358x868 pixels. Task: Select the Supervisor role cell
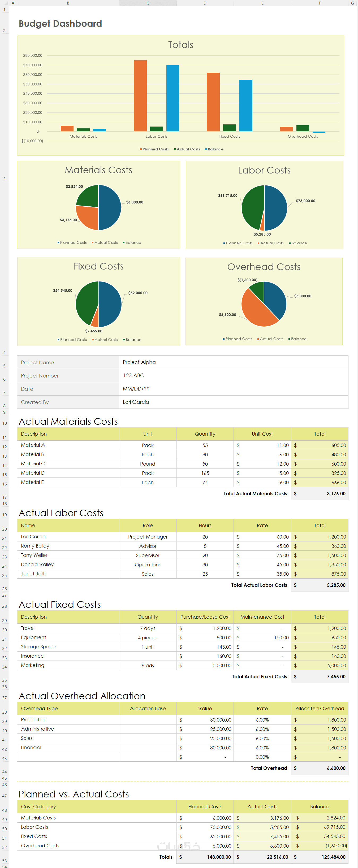[x=148, y=555]
